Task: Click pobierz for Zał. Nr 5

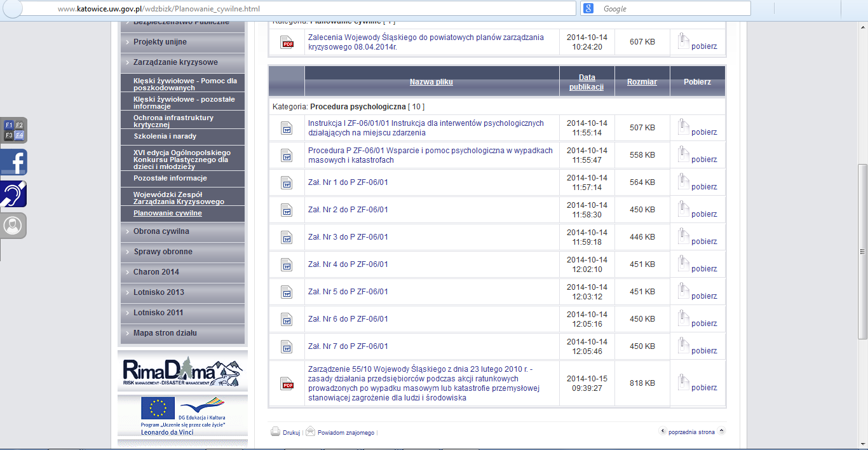Action: pyautogui.click(x=704, y=296)
